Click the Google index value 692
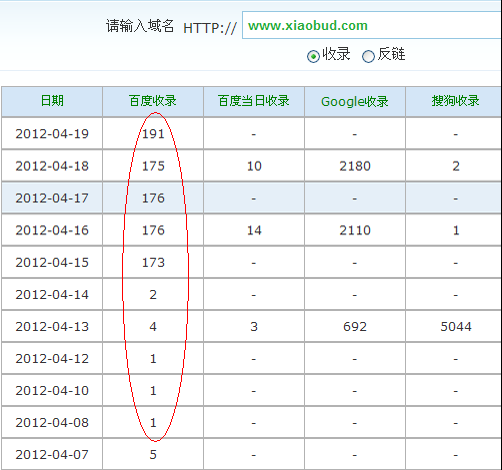The image size is (502, 470). [355, 326]
